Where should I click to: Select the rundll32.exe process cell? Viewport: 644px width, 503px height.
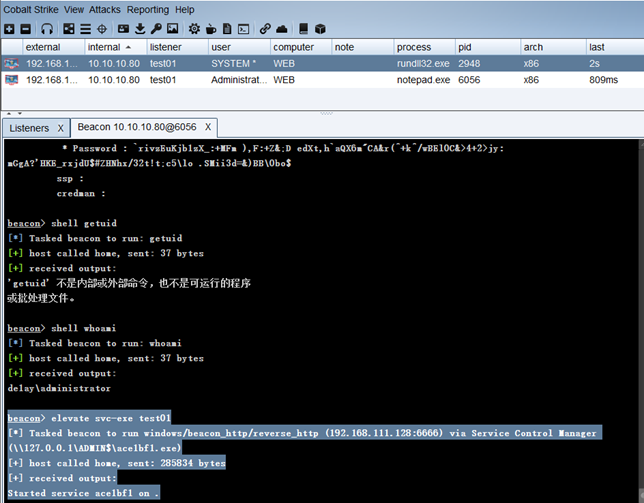423,63
